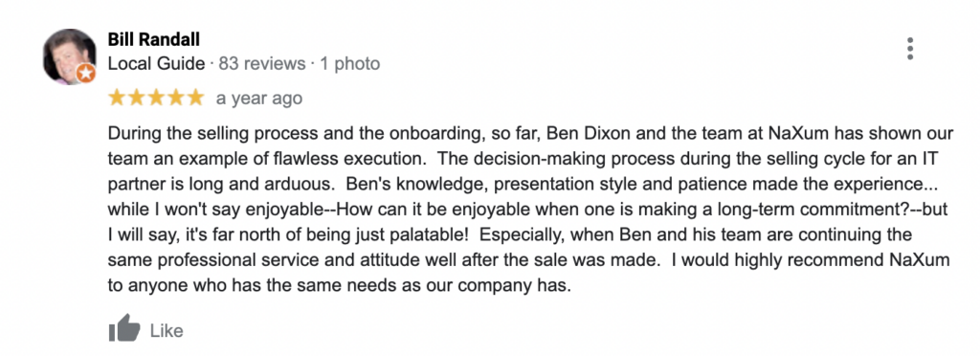980x356 pixels.
Task: Select the third rating star
Action: [x=156, y=98]
